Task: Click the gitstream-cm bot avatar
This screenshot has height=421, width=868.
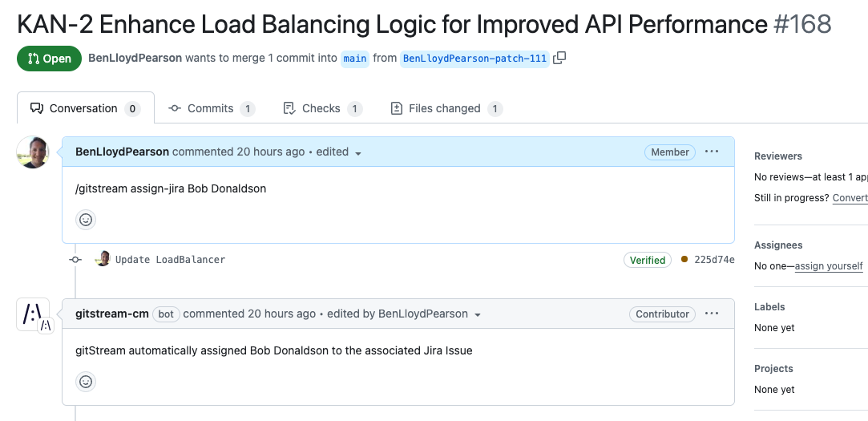Action: click(x=33, y=314)
